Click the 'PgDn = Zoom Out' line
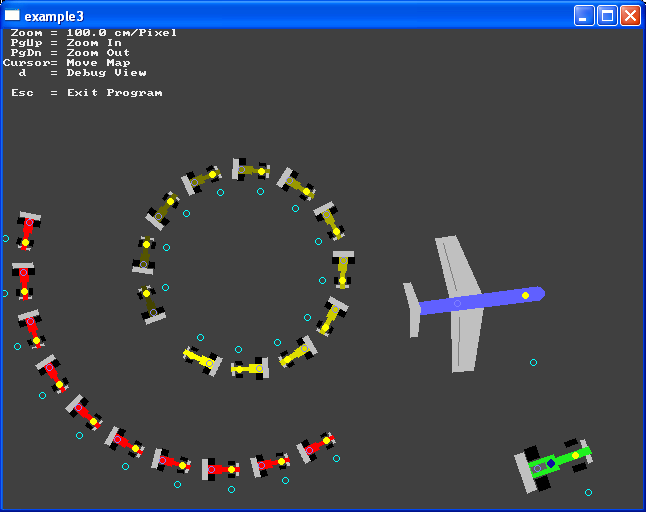 70,53
